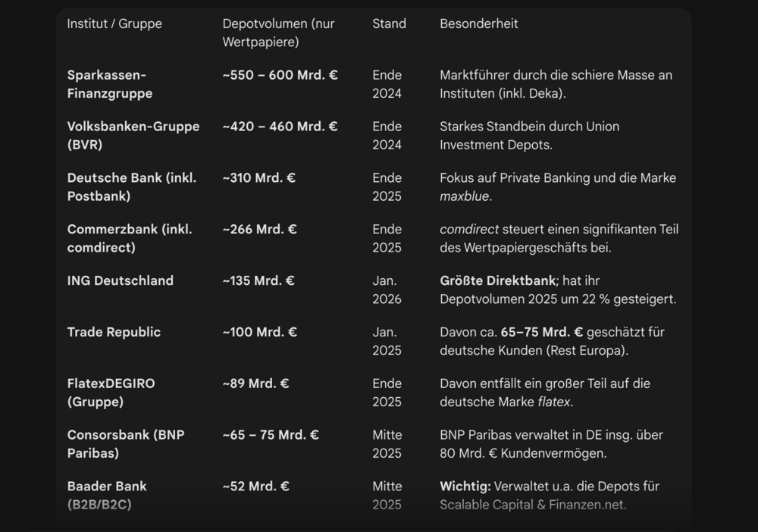The image size is (758, 532).
Task: Click the Besonderheit column header
Action: 478,23
